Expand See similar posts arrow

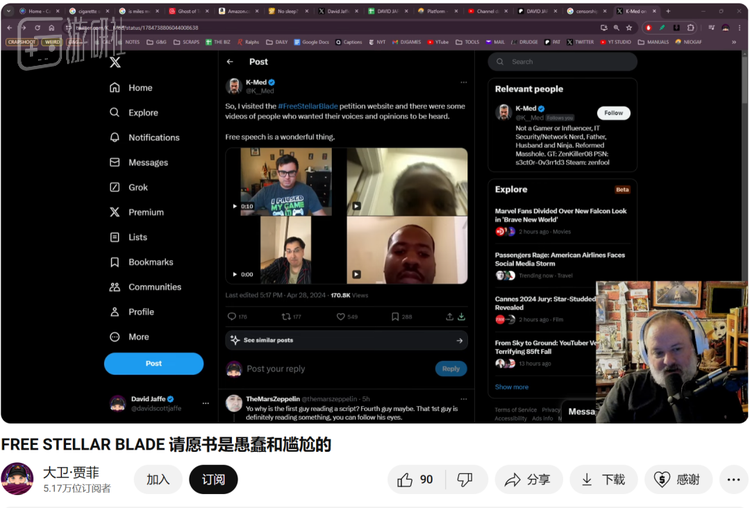click(459, 340)
